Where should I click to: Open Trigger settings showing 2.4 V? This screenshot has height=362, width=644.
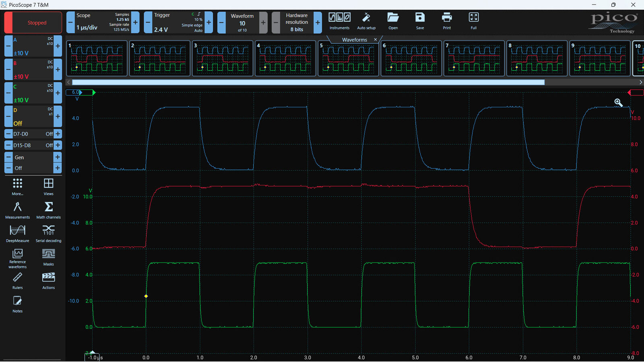(x=178, y=23)
